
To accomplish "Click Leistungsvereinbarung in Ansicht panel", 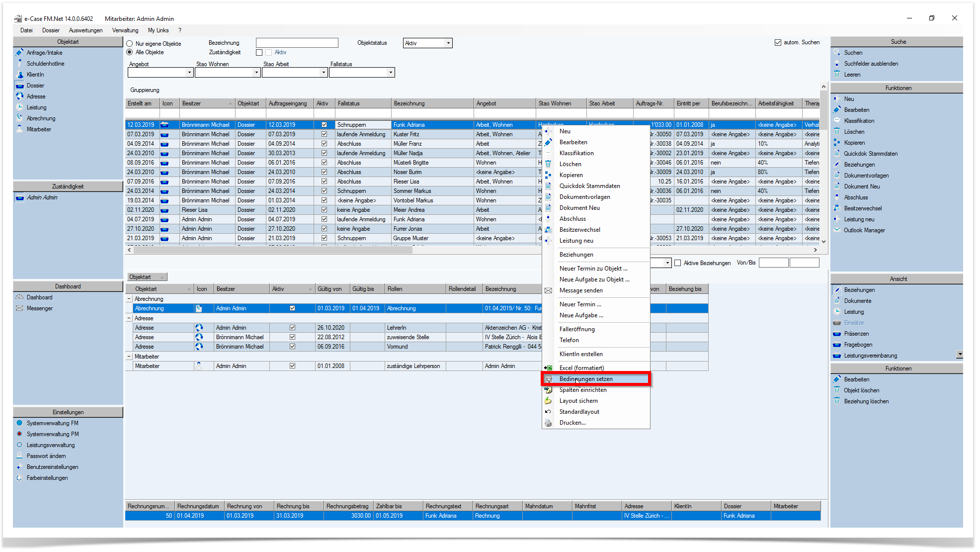I will pos(870,355).
